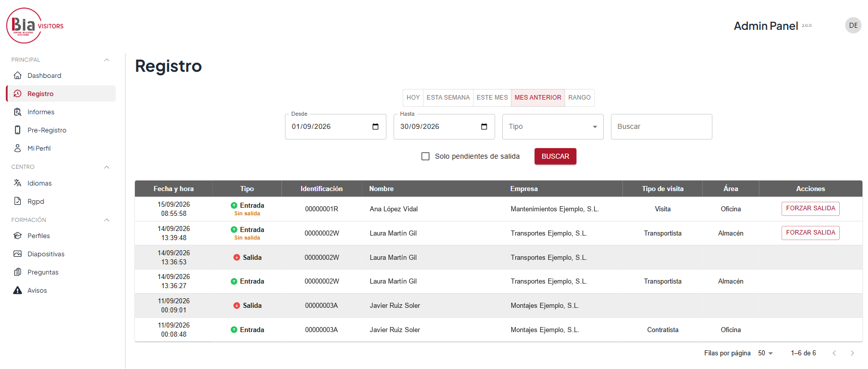Viewport: 868px width, 369px height.
Task: Click the DE user avatar
Action: (x=853, y=25)
